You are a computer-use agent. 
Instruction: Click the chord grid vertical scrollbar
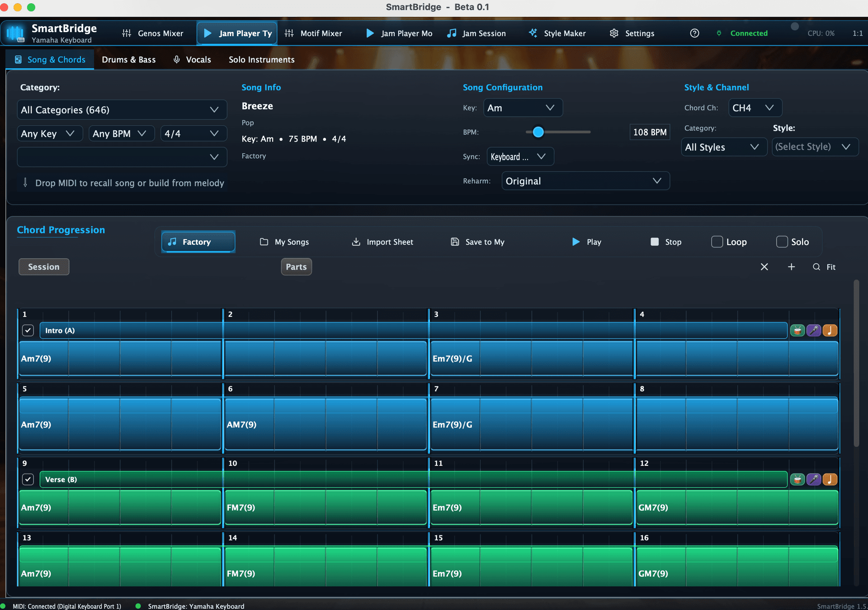tap(856, 364)
